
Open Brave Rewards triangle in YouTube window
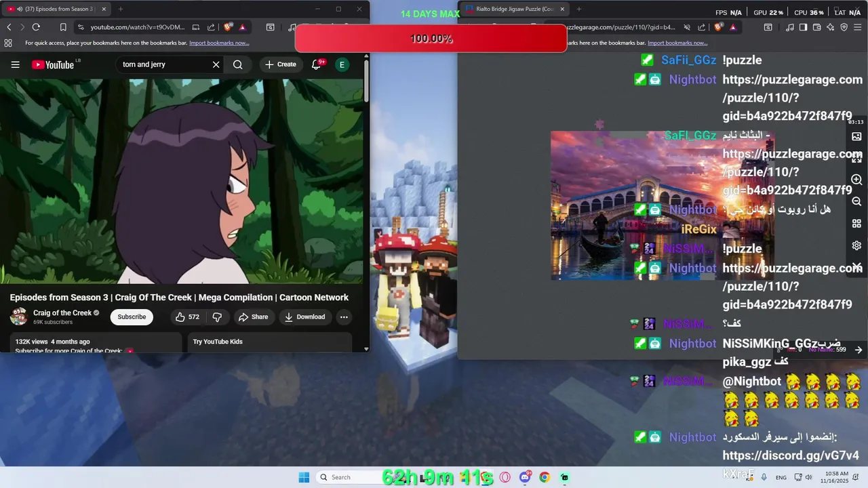point(242,27)
